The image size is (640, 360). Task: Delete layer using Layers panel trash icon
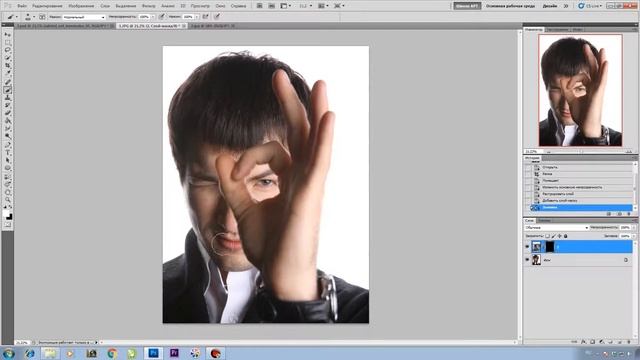629,342
